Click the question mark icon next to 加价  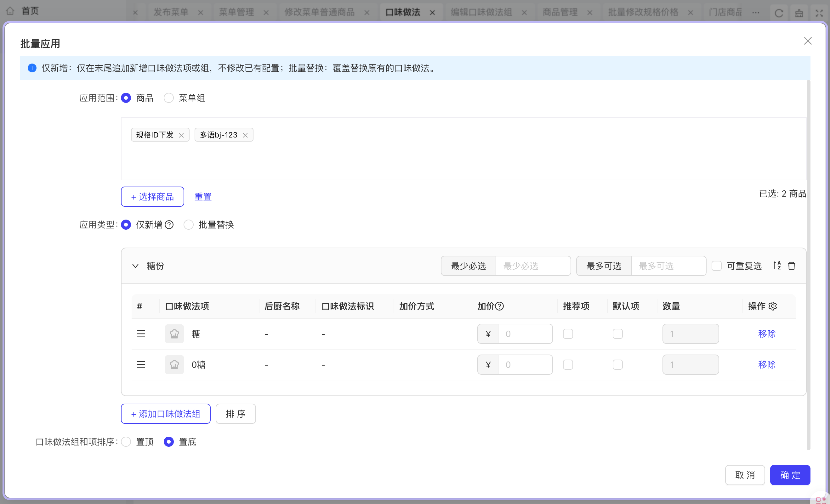click(x=500, y=306)
